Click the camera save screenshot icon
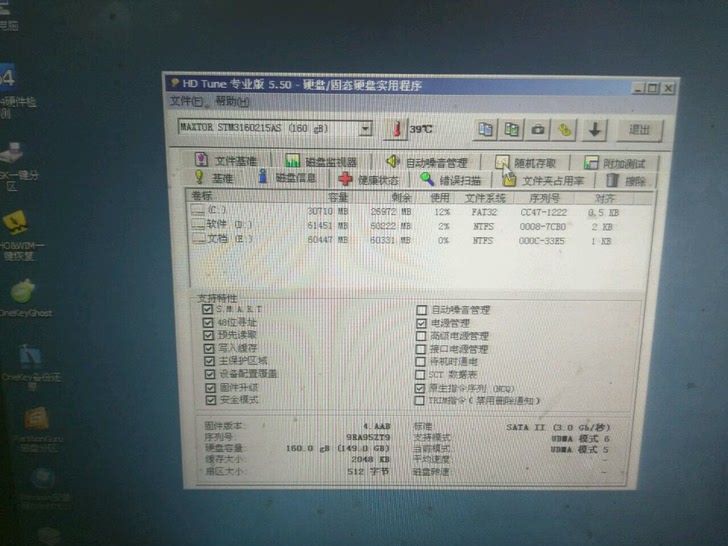 pyautogui.click(x=538, y=130)
